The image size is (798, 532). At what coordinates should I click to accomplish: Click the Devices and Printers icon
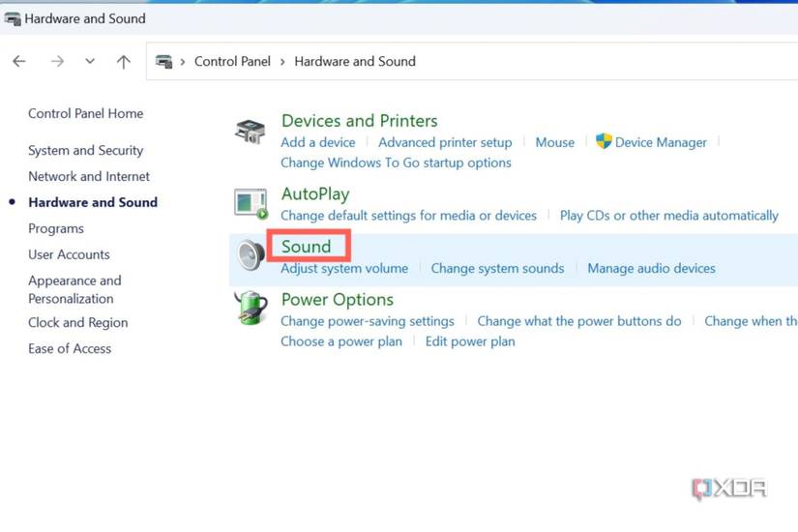pos(250,132)
